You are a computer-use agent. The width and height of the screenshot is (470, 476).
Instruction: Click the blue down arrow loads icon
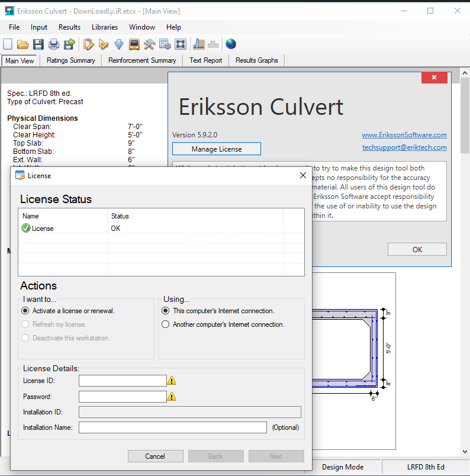pyautogui.click(x=119, y=44)
